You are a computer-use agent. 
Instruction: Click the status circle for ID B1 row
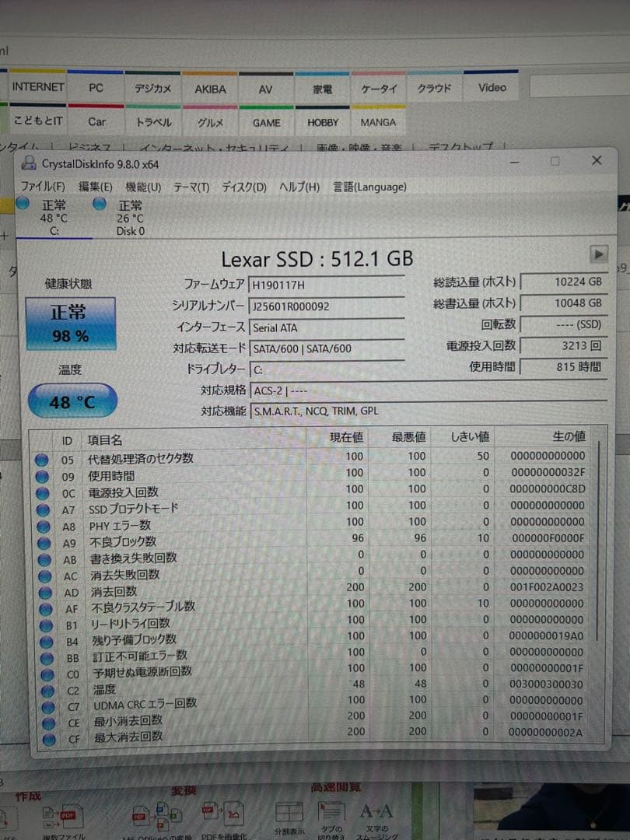(47, 625)
